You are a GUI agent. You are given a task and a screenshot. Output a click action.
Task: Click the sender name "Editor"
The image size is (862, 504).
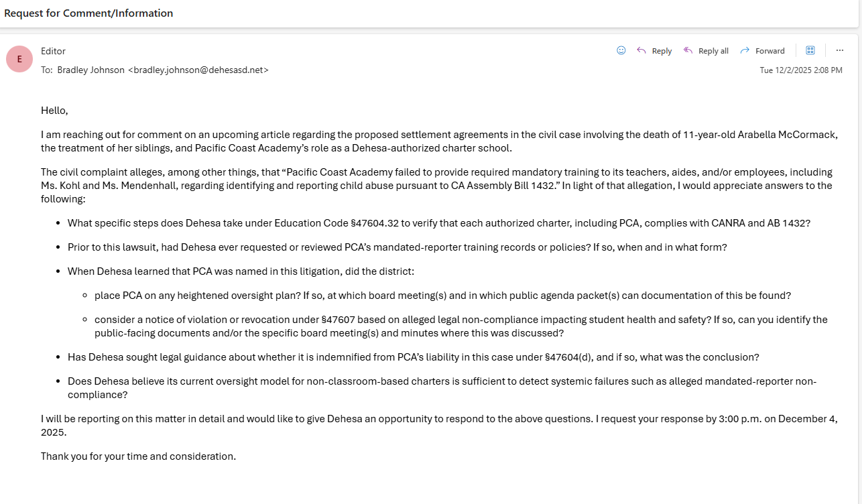click(x=53, y=51)
